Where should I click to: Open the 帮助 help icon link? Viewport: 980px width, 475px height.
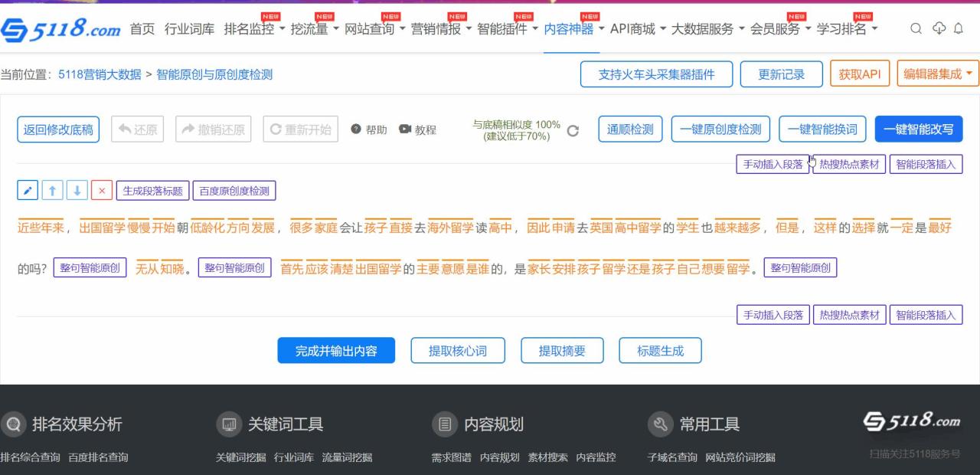369,129
